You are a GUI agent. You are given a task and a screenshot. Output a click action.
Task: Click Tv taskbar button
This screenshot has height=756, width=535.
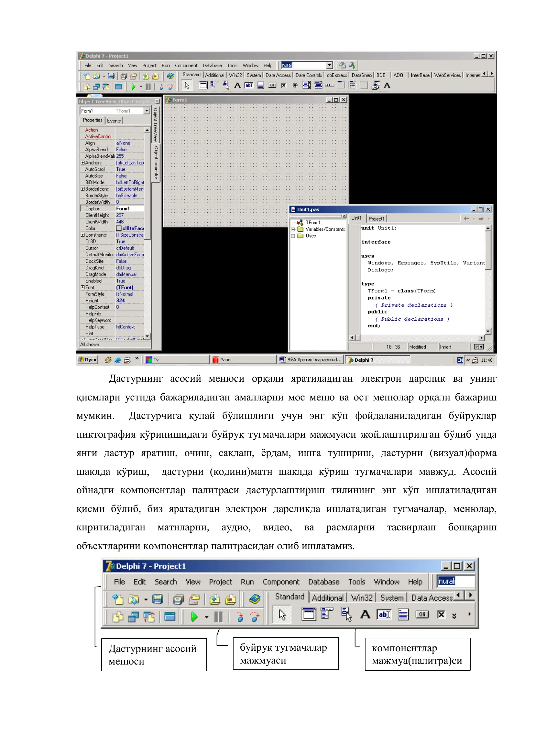[x=177, y=360]
